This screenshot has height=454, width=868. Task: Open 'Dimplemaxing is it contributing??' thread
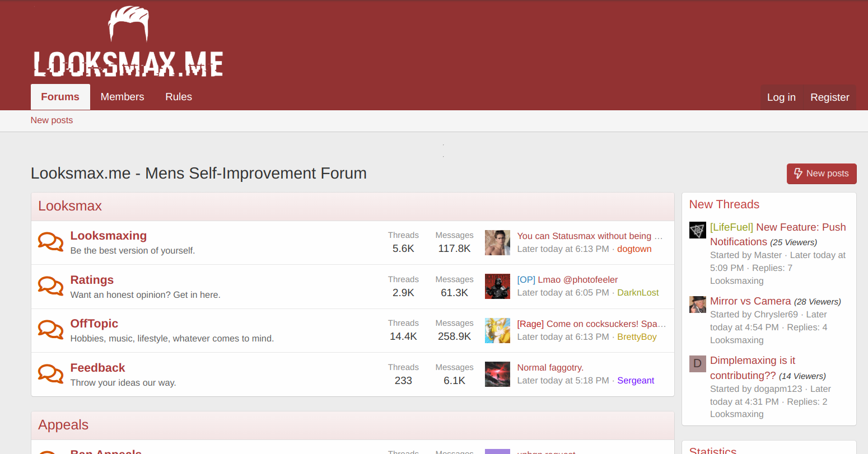point(753,368)
